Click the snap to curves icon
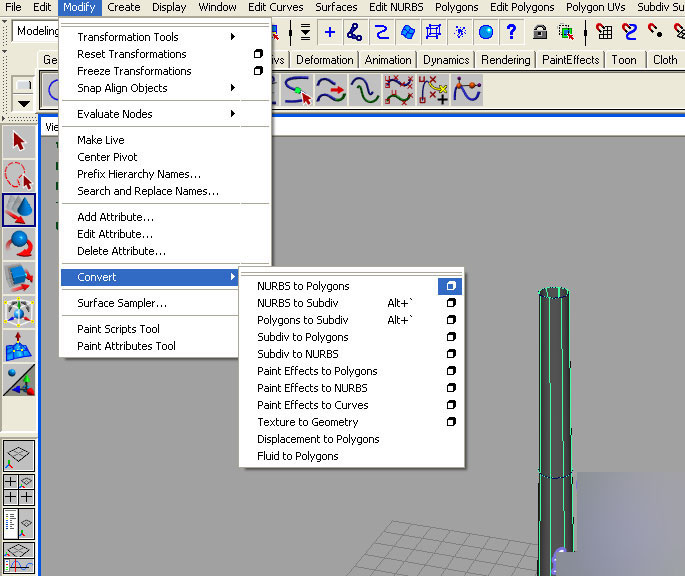The width and height of the screenshot is (685, 576). [x=354, y=32]
